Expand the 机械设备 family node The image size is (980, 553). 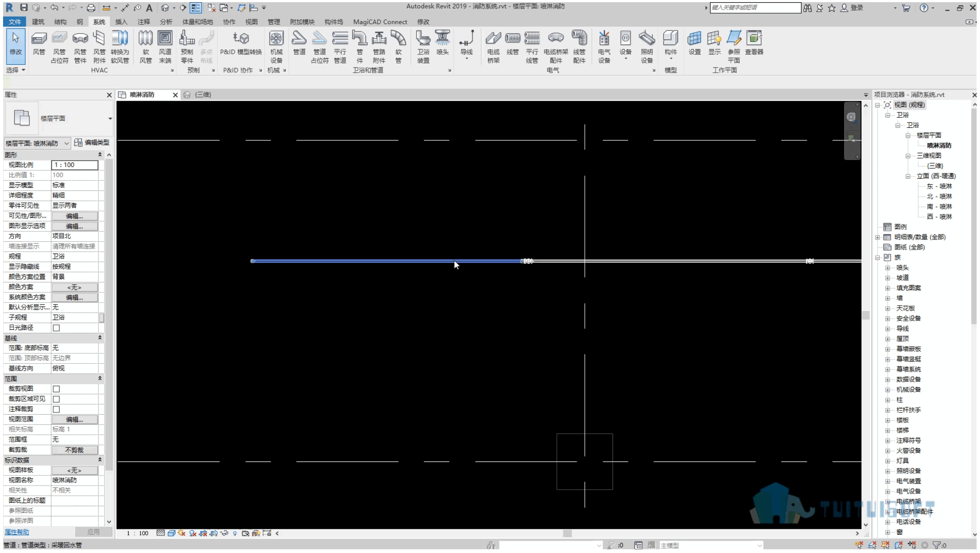[x=888, y=390]
